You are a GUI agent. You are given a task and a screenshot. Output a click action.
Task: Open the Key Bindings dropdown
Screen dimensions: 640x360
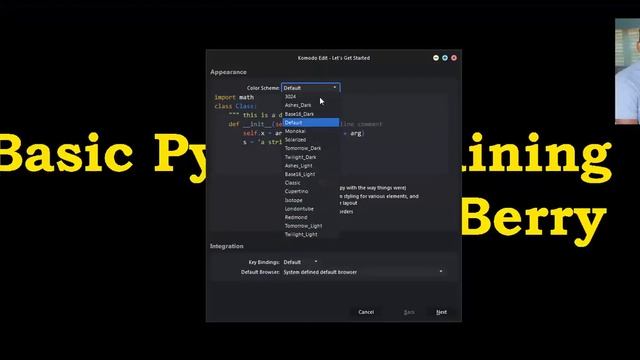click(300, 262)
